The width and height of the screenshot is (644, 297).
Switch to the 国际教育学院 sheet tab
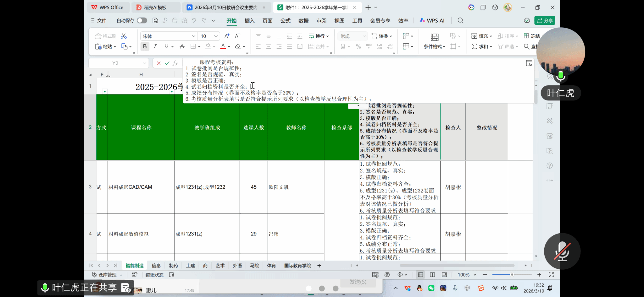click(x=297, y=266)
